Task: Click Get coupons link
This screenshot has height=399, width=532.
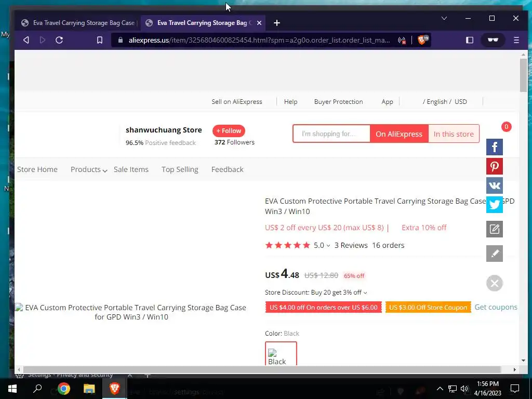Action: point(496,307)
